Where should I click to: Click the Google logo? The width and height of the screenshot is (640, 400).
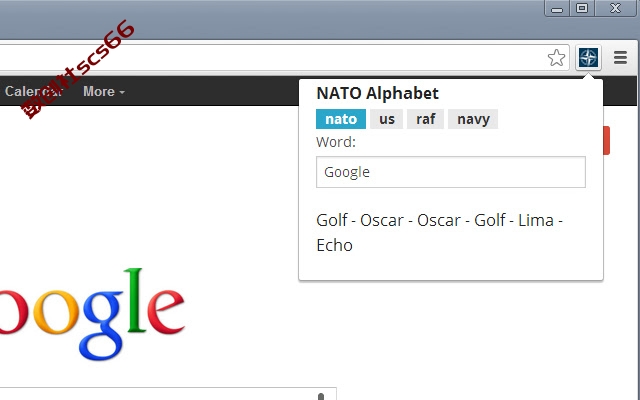(92, 314)
